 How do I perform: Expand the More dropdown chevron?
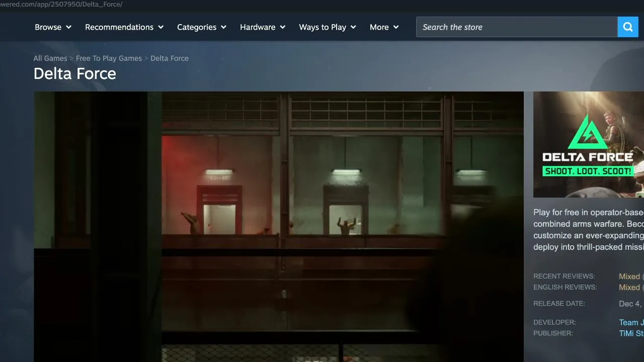[x=396, y=27]
